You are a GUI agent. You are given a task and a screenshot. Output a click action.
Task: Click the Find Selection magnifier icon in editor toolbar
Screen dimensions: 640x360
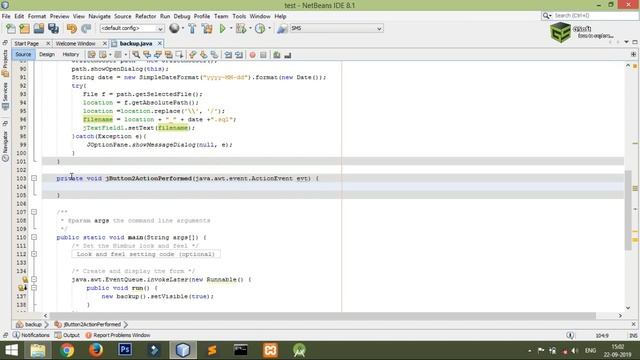[x=136, y=55]
